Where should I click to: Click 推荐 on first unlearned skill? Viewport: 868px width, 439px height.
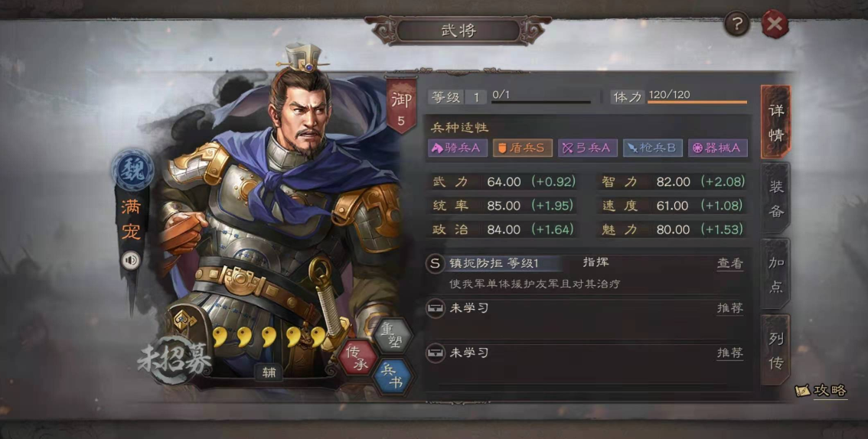[730, 308]
